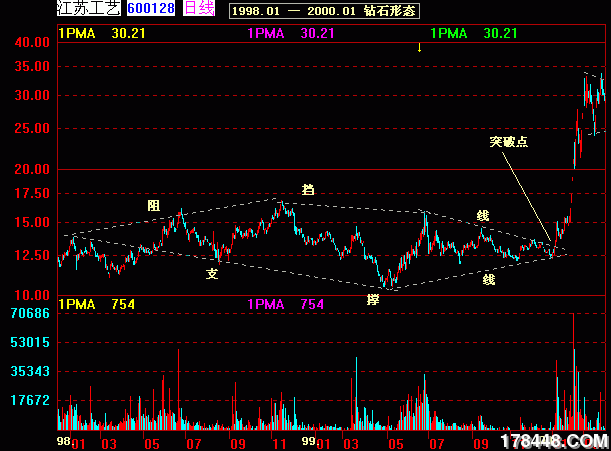Select the magenta 1PMA 754 volume indicator
The width and height of the screenshot is (611, 451).
click(x=285, y=304)
